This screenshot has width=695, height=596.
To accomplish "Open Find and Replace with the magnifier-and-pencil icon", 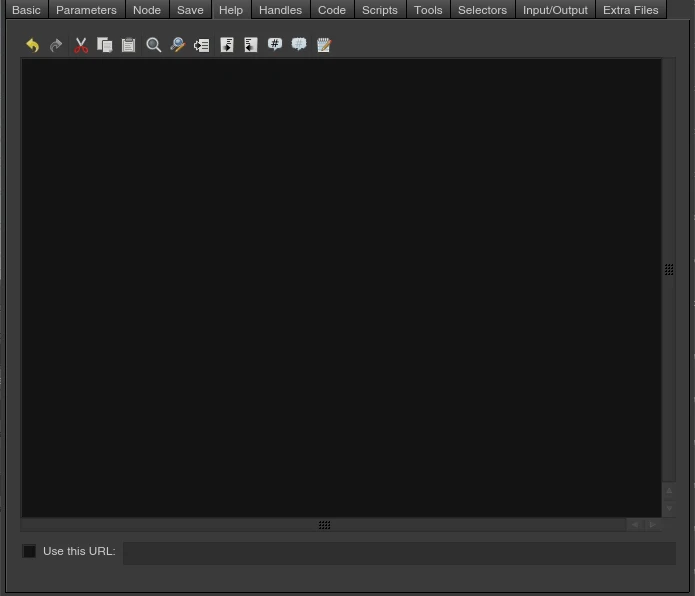I will pyautogui.click(x=178, y=45).
